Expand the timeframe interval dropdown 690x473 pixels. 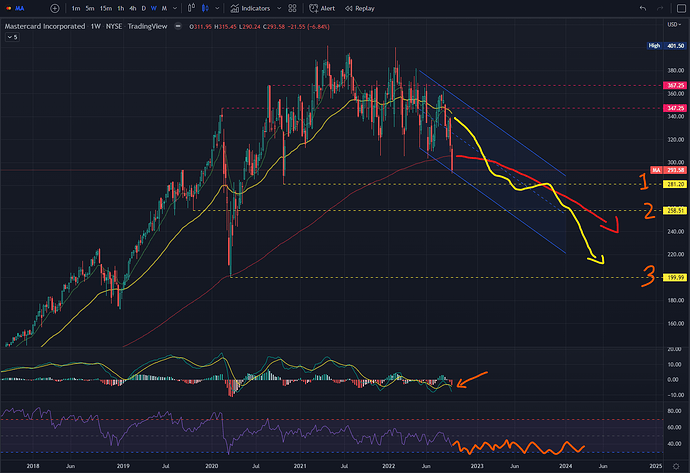[175, 8]
